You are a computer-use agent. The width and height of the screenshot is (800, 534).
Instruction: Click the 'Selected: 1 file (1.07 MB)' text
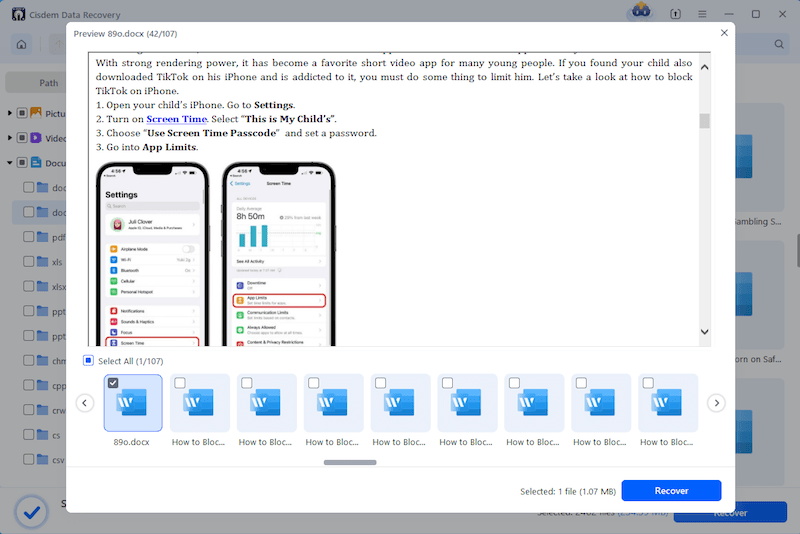(x=568, y=491)
